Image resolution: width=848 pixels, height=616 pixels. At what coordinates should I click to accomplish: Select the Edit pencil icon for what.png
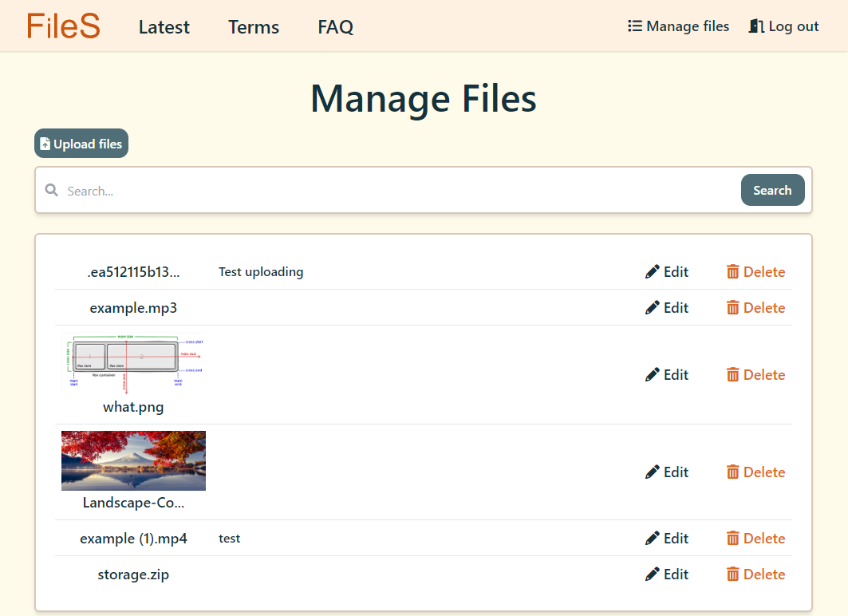[x=652, y=374]
